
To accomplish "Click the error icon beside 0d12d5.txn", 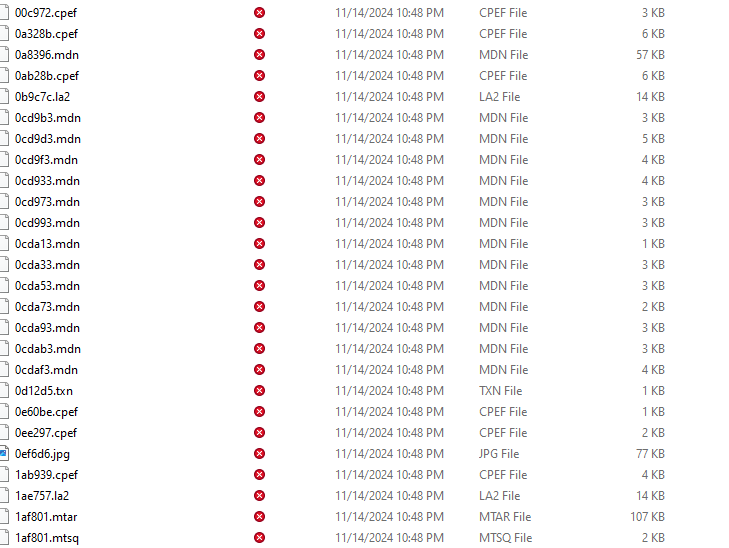I will pyautogui.click(x=259, y=391).
